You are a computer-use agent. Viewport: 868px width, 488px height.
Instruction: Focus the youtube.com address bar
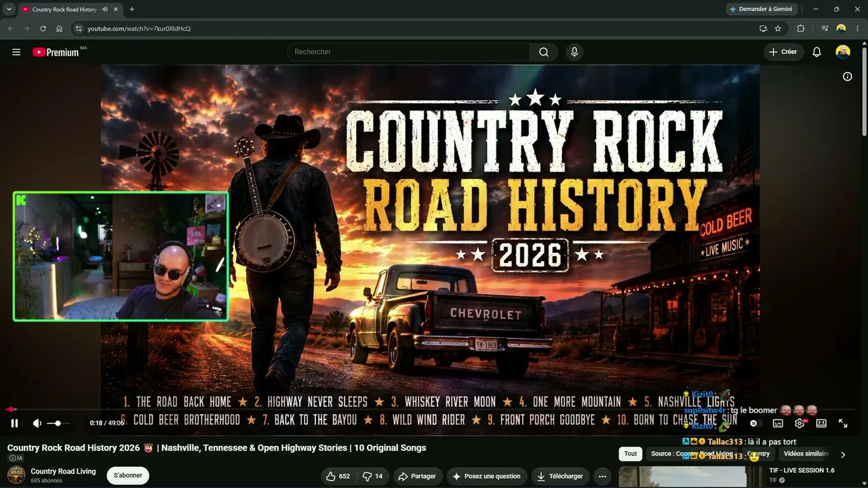coord(420,28)
